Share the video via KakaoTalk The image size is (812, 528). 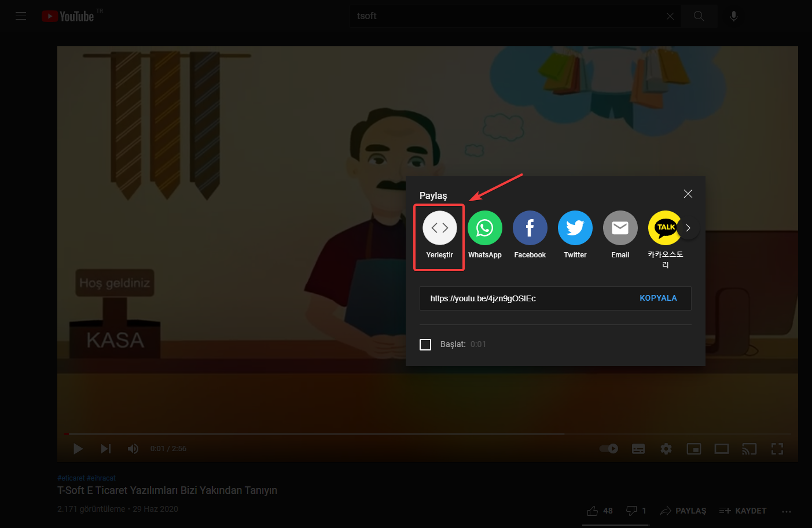pos(666,239)
